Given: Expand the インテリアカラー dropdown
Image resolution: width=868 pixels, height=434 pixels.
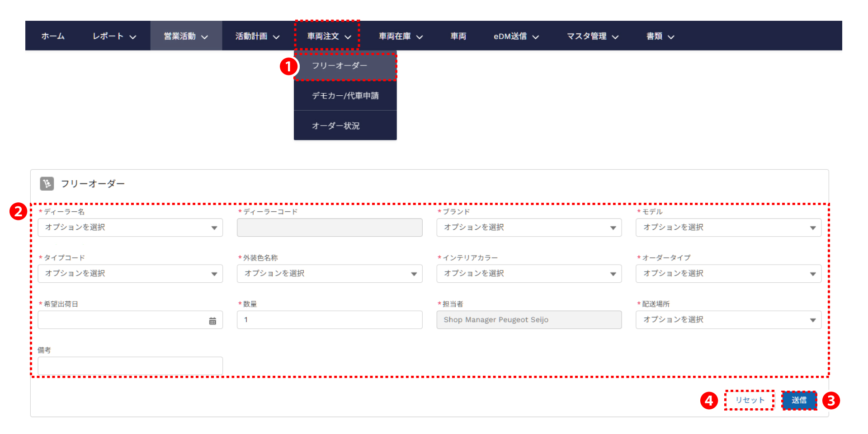Looking at the screenshot, I should [x=529, y=274].
